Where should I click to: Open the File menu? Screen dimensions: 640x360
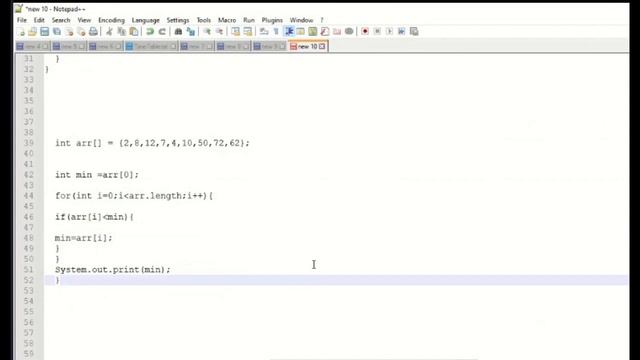22,20
